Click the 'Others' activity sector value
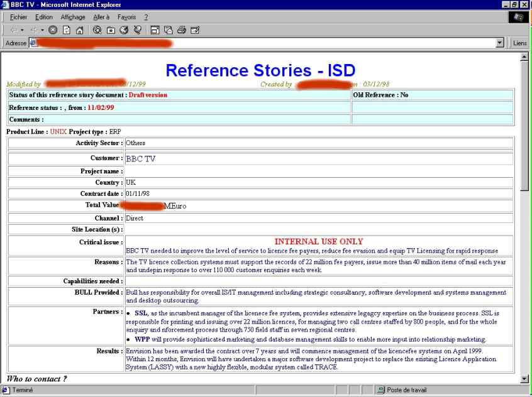Image resolution: width=532 pixels, height=397 pixels. coord(135,143)
